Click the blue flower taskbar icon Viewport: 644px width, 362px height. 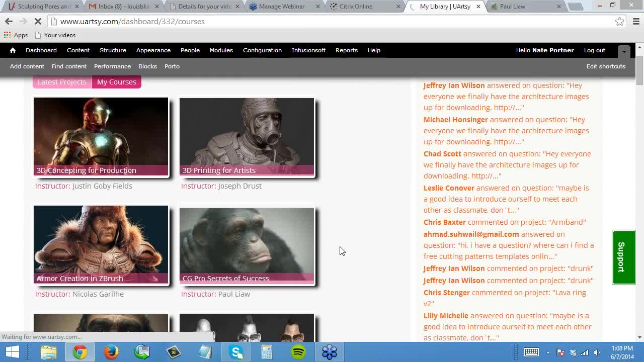coord(330,352)
